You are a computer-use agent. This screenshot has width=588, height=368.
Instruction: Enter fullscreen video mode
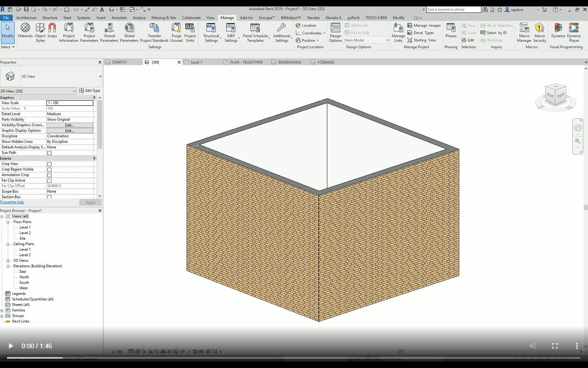[x=555, y=346]
